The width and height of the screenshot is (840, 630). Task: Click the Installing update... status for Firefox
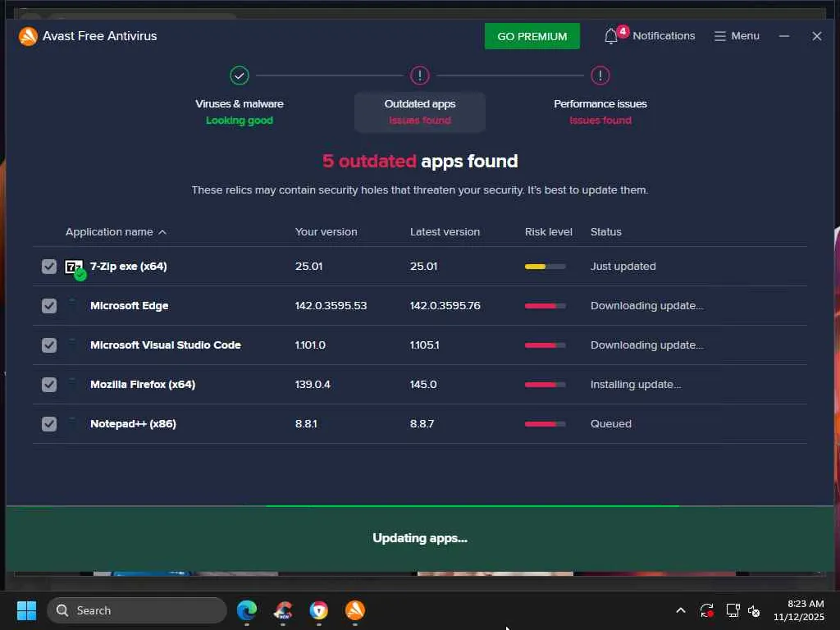(x=636, y=384)
